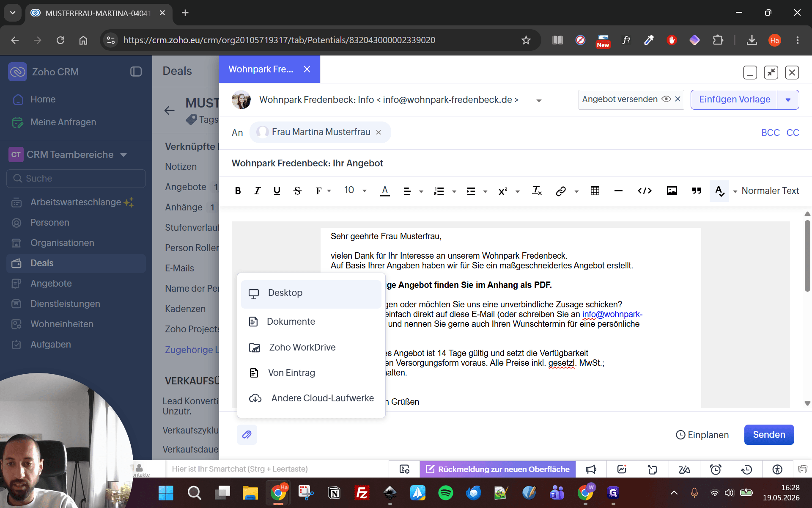Click the Senden button
The height and width of the screenshot is (508, 812).
(769, 434)
